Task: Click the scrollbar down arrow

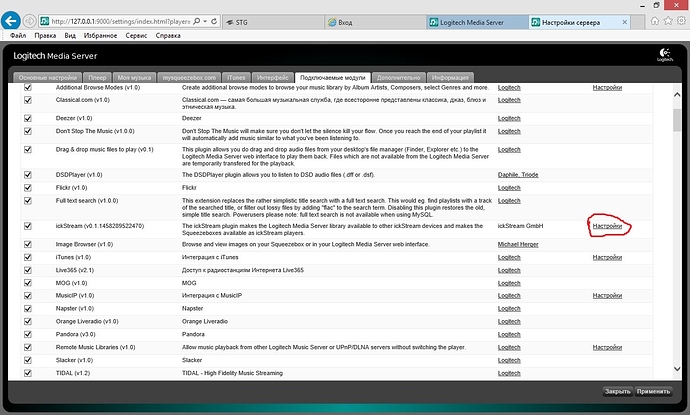Action: coord(677,369)
